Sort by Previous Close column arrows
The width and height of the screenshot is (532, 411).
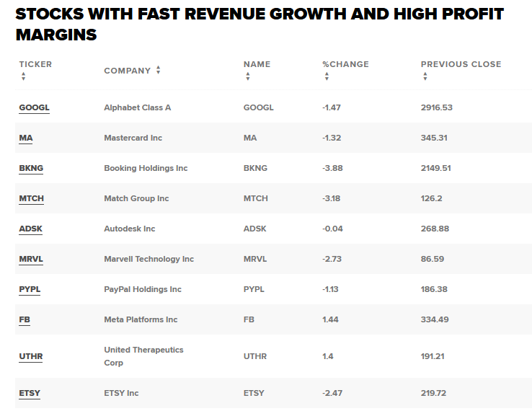(425, 76)
